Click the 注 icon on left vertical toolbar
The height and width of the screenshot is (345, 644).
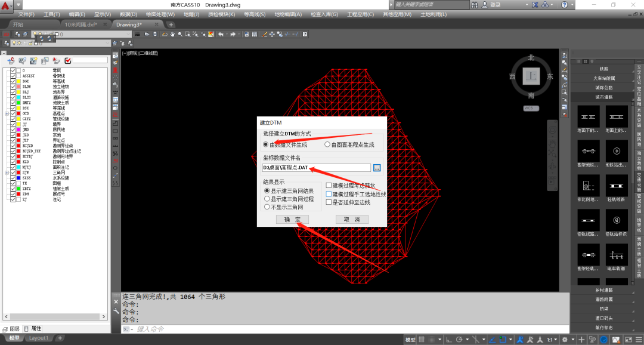[116, 114]
